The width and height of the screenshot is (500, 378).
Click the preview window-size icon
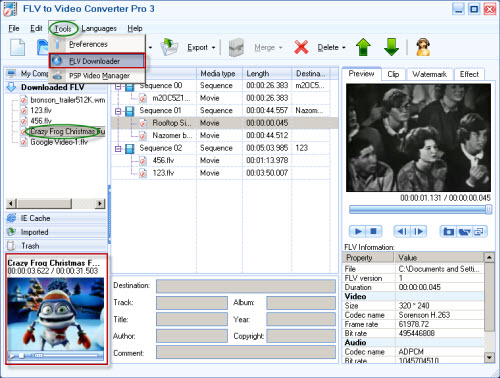[479, 231]
